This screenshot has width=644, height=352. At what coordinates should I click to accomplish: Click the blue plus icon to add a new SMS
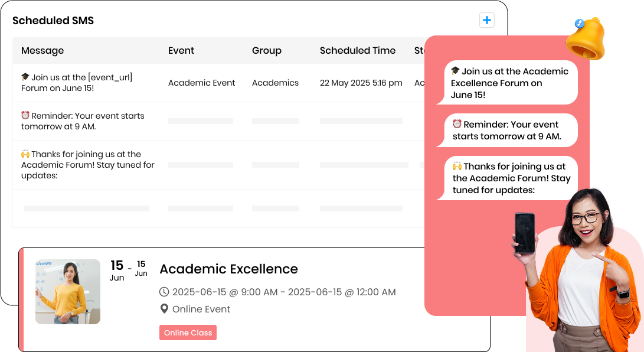tap(486, 19)
